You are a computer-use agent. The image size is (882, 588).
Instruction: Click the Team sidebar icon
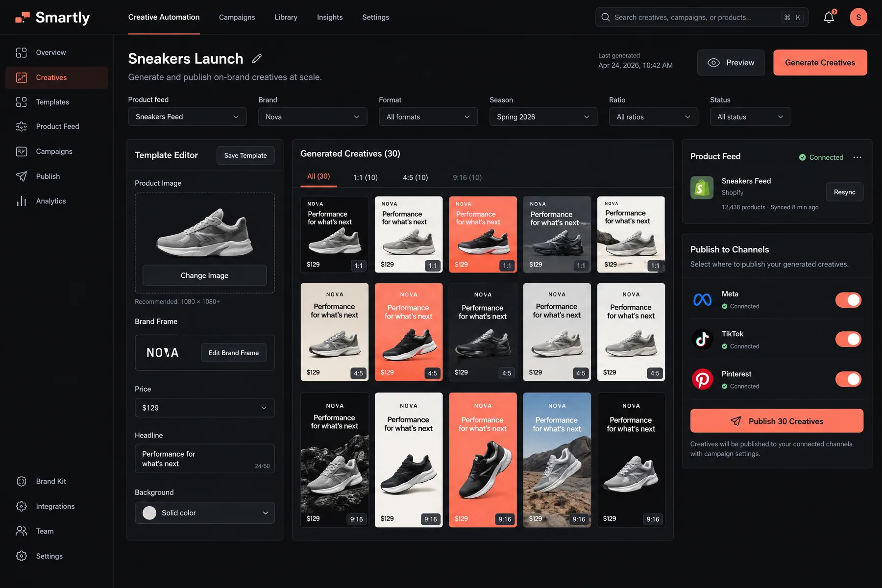click(x=22, y=531)
